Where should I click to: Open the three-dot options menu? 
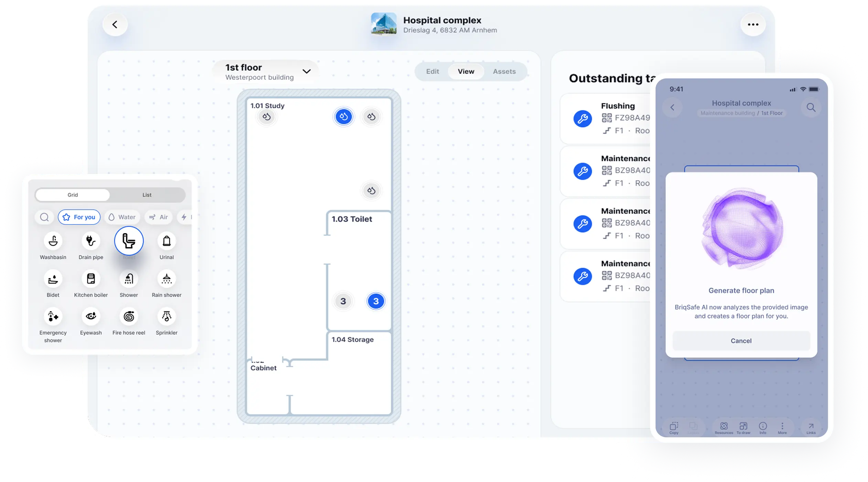click(x=753, y=24)
